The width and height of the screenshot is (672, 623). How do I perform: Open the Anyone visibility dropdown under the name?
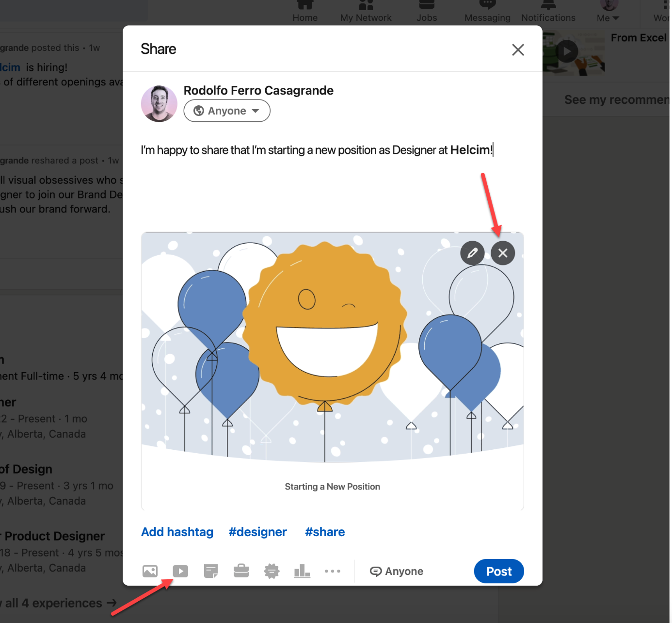point(227,111)
